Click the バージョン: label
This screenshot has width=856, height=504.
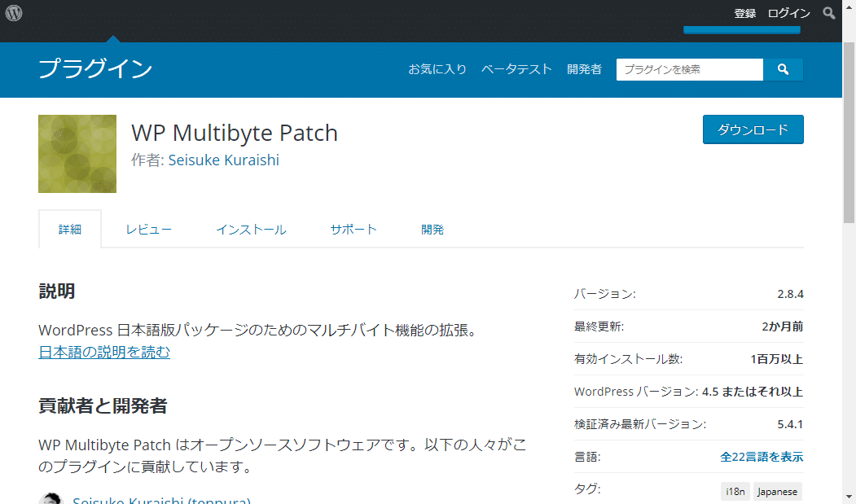pos(605,294)
